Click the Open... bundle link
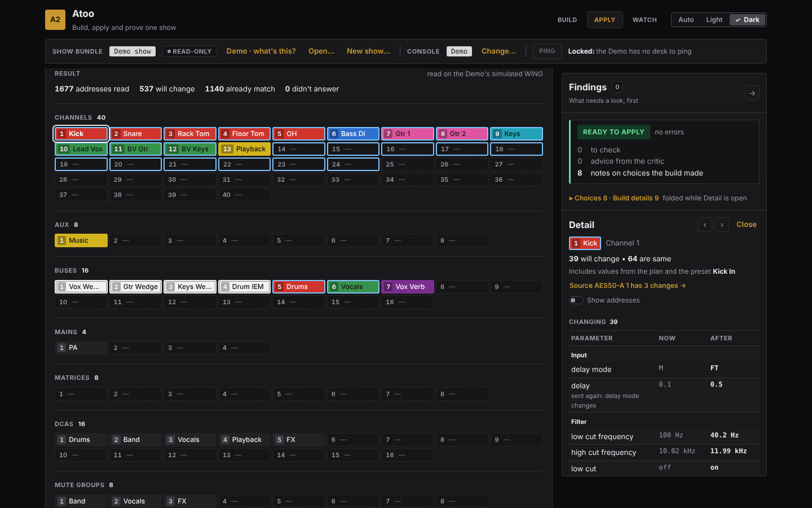812x508 pixels. pos(321,51)
